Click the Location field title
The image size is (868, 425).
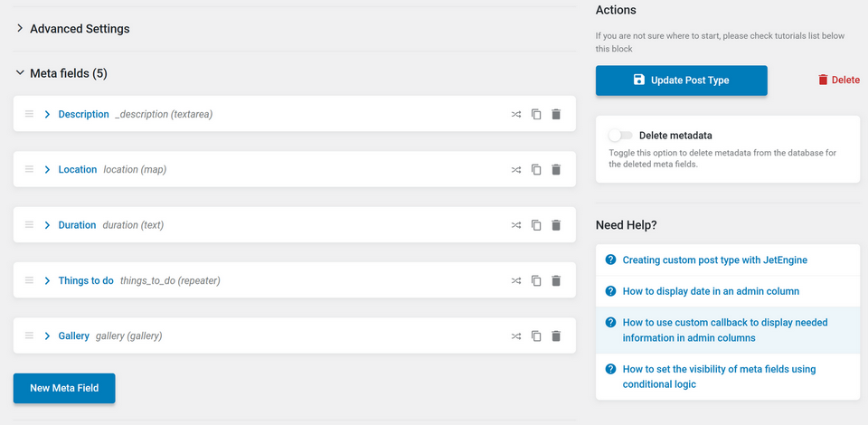[x=78, y=169]
